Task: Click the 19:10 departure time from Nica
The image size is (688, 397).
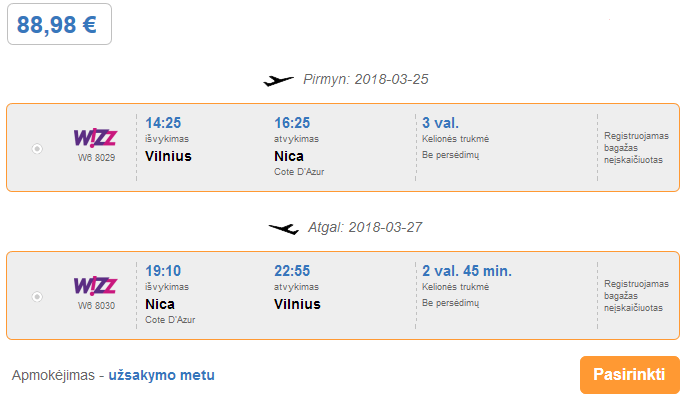Action: coord(163,271)
